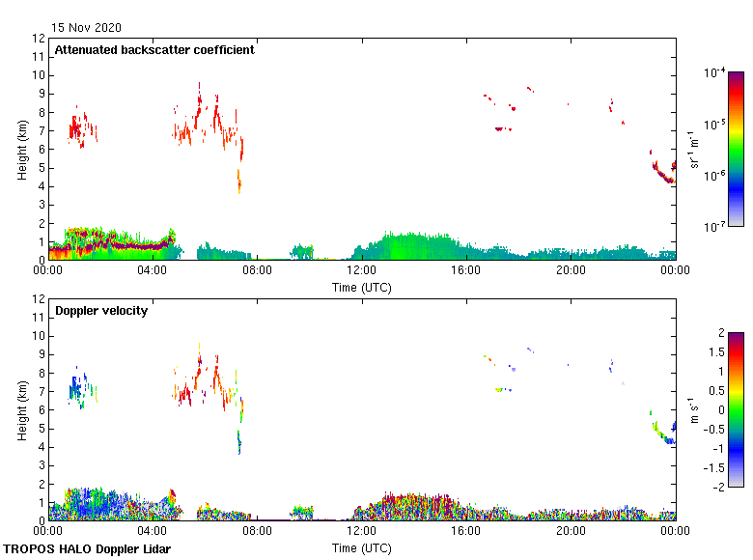
Task: Click the 16:00 tick on Doppler time axis
Action: pos(466,533)
